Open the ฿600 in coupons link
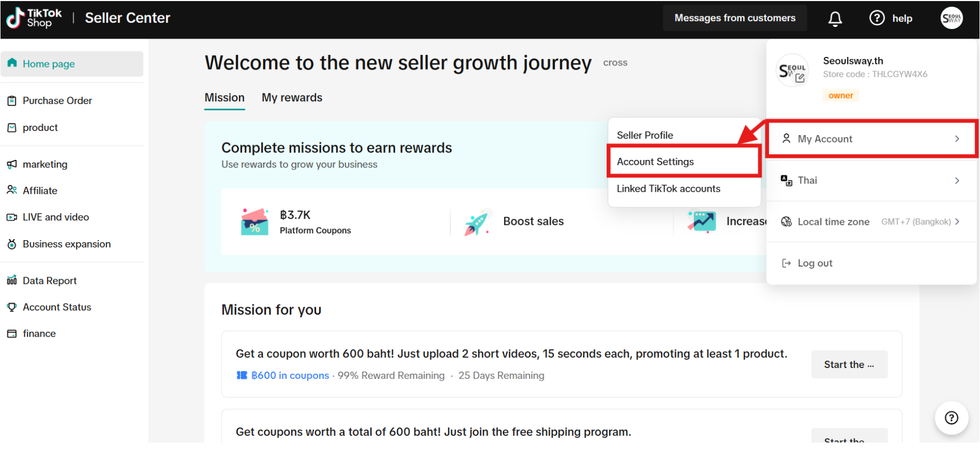Image resolution: width=980 pixels, height=455 pixels. pos(290,376)
